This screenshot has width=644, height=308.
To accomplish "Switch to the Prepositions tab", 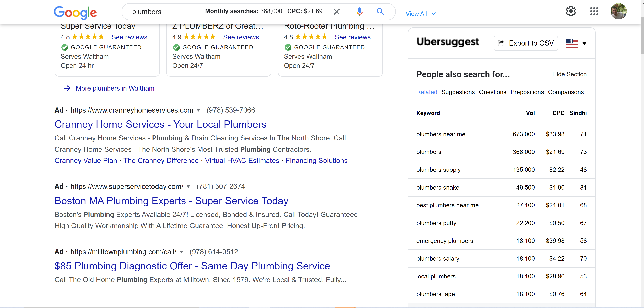I will click(527, 92).
